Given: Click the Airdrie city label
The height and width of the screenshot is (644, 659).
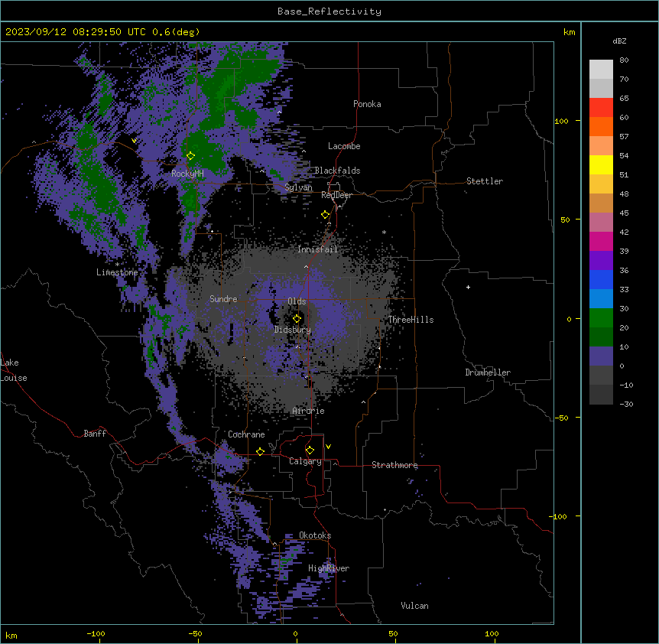Looking at the screenshot, I should 308,411.
